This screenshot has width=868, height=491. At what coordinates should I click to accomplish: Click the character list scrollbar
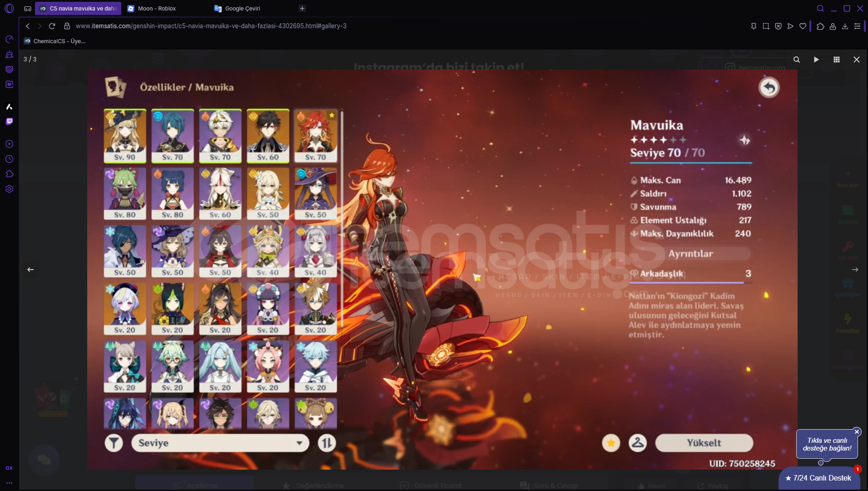point(342,218)
